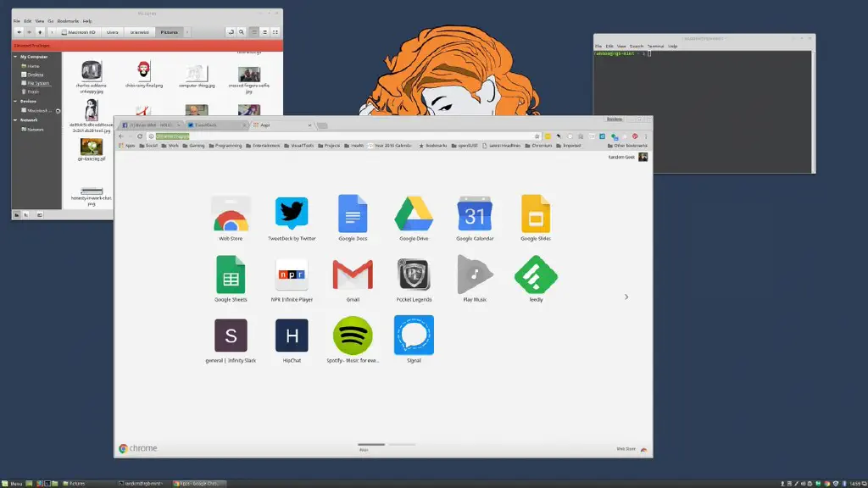Switch file manager to icon view
Image resolution: width=868 pixels, height=488 pixels.
(x=254, y=32)
